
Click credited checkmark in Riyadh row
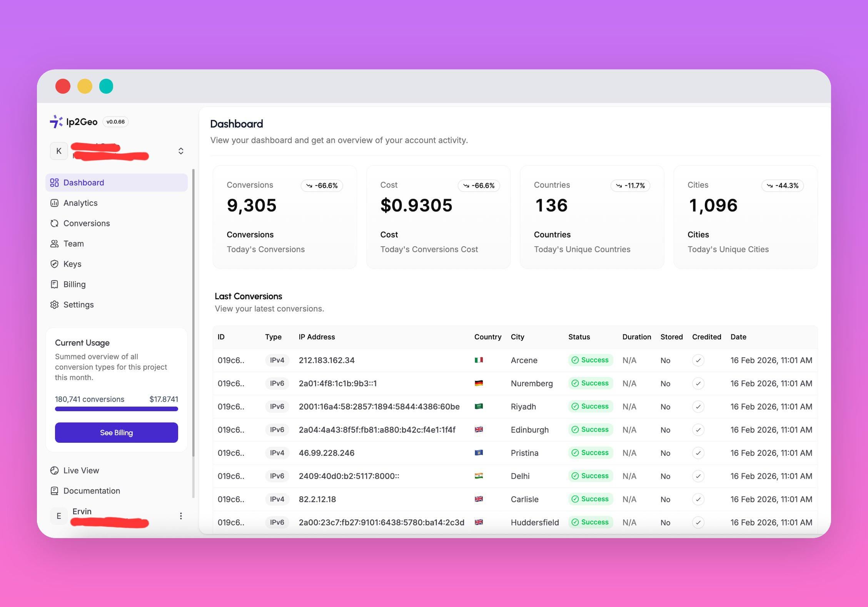point(698,407)
